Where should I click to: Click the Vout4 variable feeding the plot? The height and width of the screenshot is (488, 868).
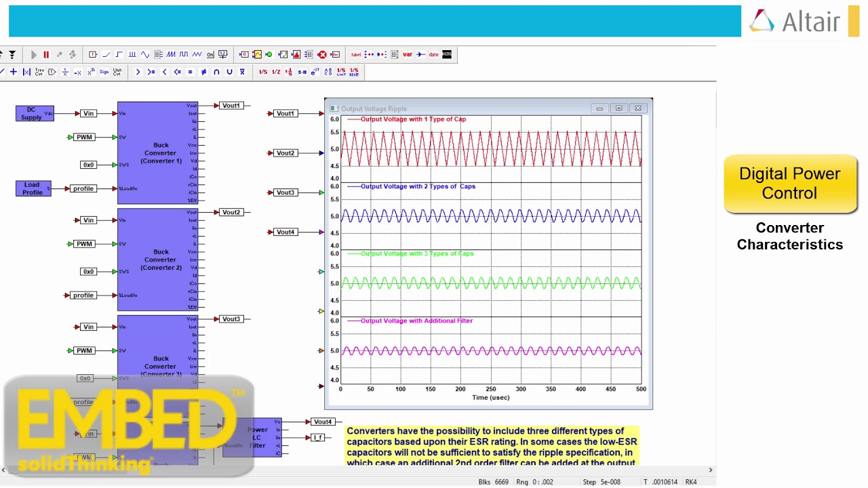tap(285, 232)
